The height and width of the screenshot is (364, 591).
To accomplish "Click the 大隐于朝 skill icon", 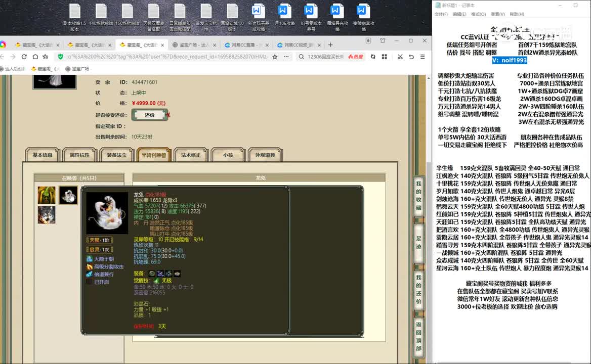I will (90, 259).
